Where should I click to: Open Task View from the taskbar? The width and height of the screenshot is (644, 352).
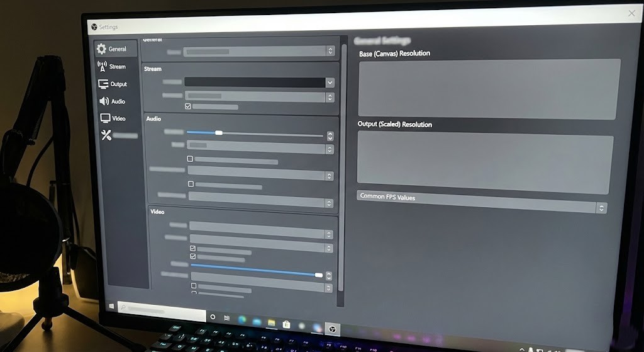point(226,318)
